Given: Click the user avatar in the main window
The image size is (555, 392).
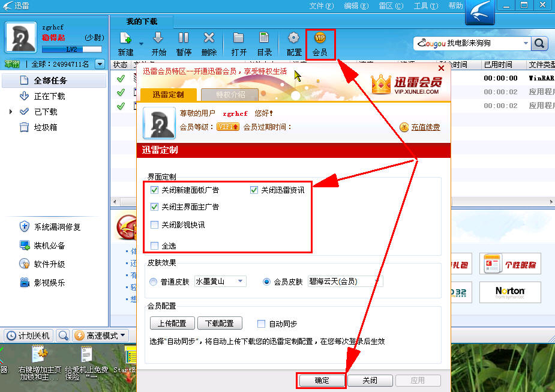Looking at the screenshot, I should [x=20, y=37].
